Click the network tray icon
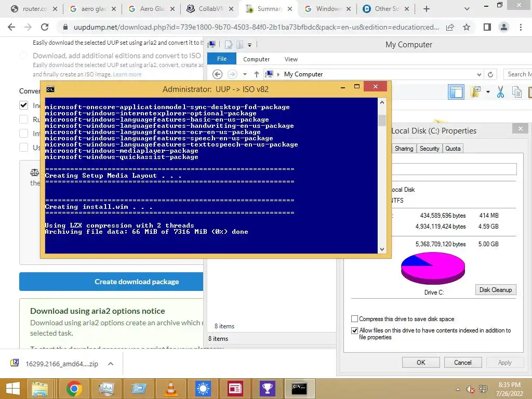The image size is (532, 399). coord(483,389)
